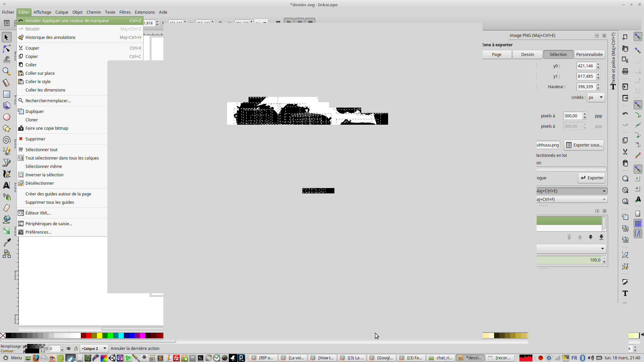Select the Spiral tool
Image resolution: width=644 pixels, height=362 pixels.
pyautogui.click(x=6, y=140)
